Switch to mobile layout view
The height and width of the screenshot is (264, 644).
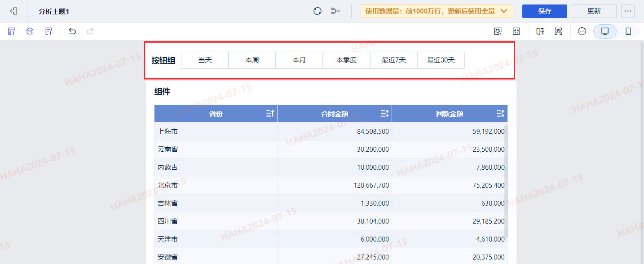coord(628,31)
